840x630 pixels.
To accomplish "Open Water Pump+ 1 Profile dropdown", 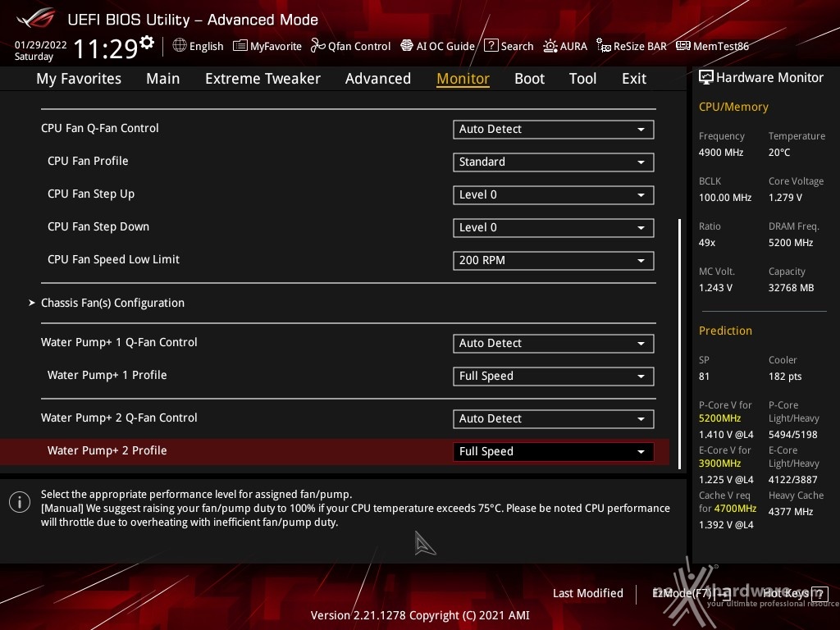I will point(554,376).
